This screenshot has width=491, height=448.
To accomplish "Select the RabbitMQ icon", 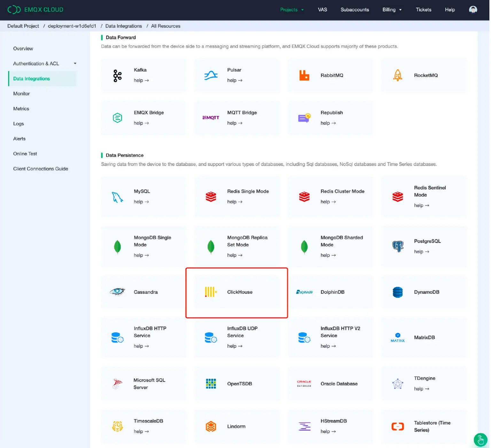I will 304,75.
